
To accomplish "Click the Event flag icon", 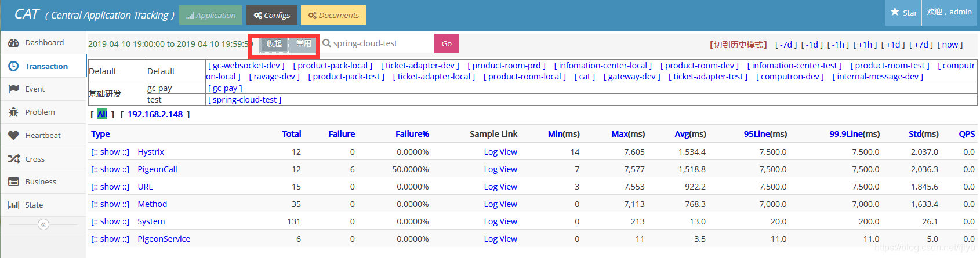I will (13, 89).
